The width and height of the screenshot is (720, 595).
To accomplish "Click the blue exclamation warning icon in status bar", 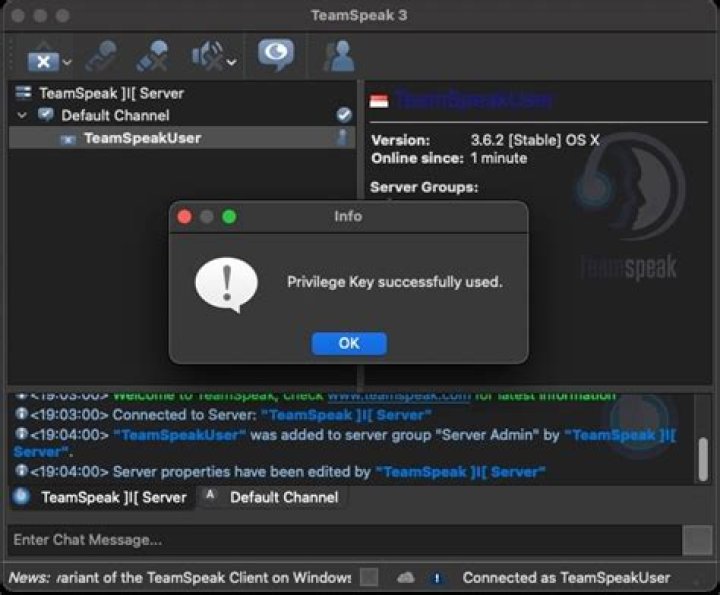I will tap(437, 578).
